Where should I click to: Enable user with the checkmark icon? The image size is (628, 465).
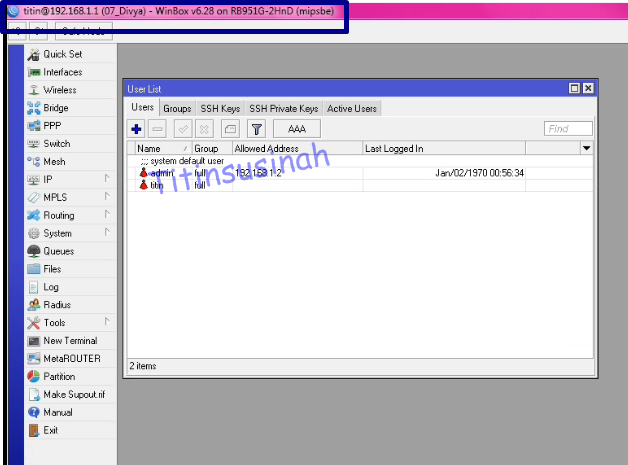(x=183, y=129)
